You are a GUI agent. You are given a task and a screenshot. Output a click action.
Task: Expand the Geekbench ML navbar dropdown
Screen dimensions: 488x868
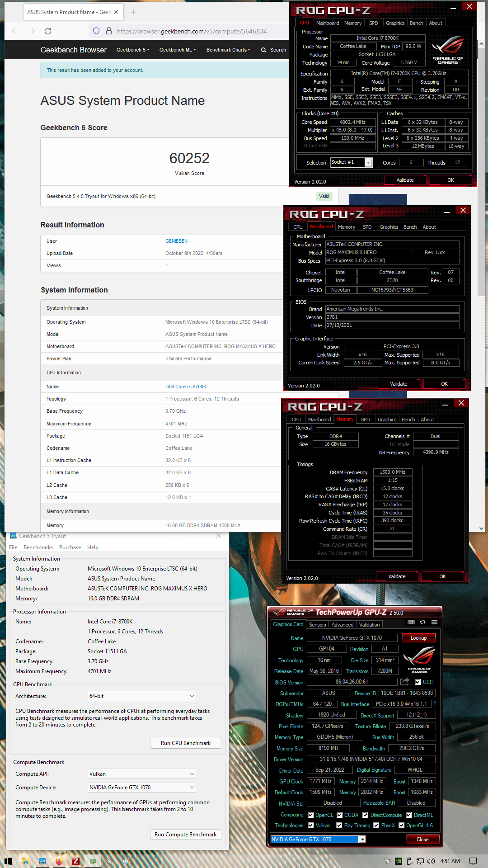coord(178,50)
